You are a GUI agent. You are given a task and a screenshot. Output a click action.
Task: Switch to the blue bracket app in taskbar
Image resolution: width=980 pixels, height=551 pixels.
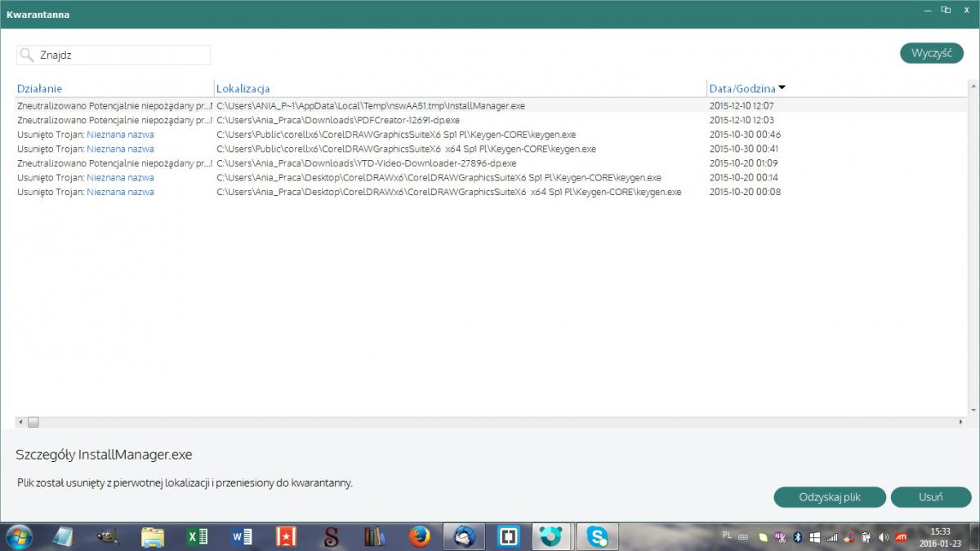tap(510, 536)
